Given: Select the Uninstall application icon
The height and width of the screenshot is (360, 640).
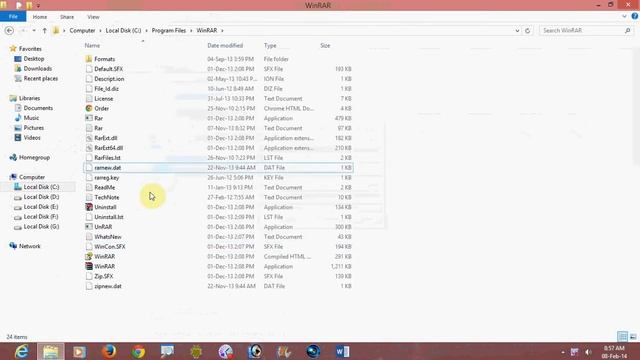Looking at the screenshot, I should (89, 207).
